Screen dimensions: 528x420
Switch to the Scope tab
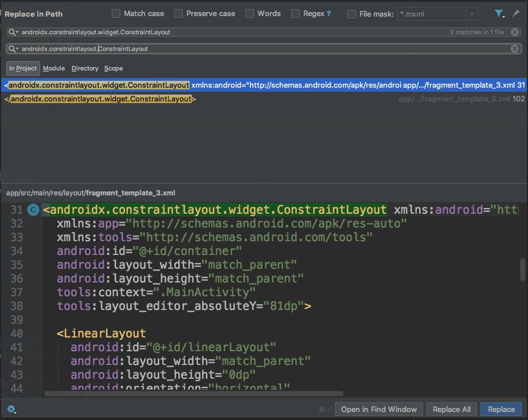[114, 68]
